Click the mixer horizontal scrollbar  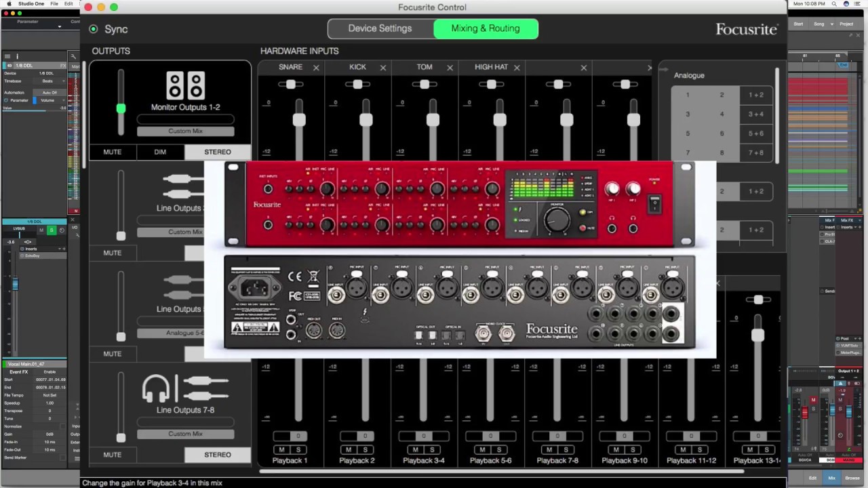click(x=502, y=471)
